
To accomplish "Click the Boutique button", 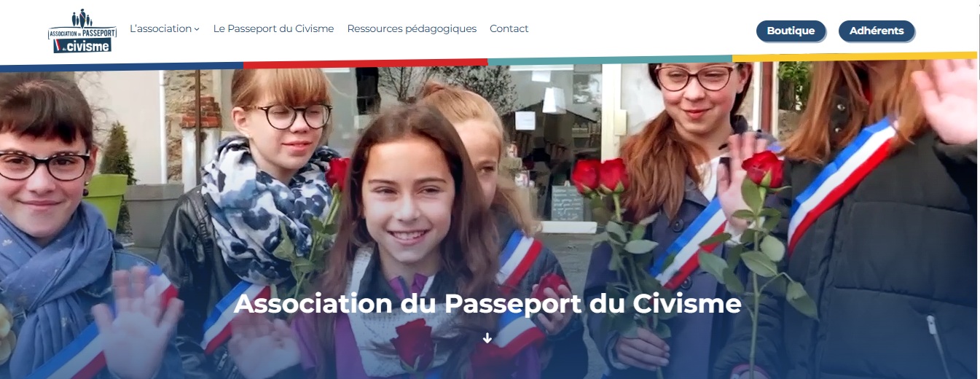I will click(x=791, y=31).
